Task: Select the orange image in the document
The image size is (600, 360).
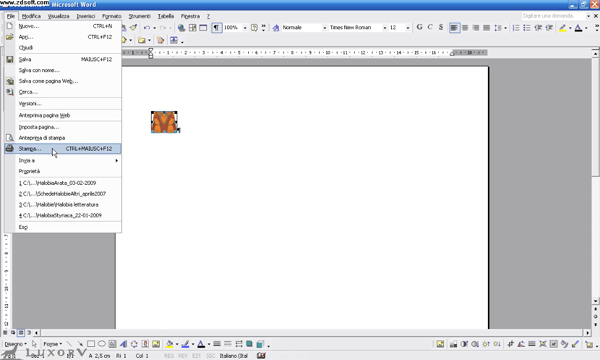Action: click(x=164, y=122)
